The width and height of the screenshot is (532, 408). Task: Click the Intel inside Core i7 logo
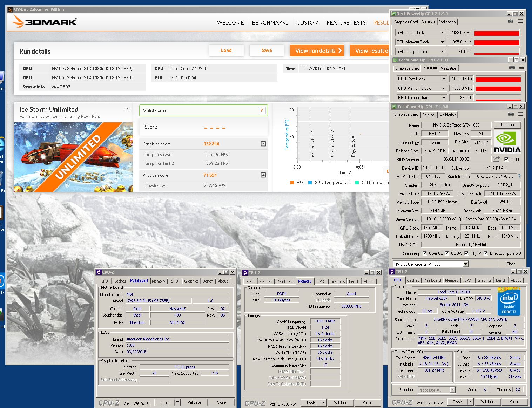tap(509, 302)
